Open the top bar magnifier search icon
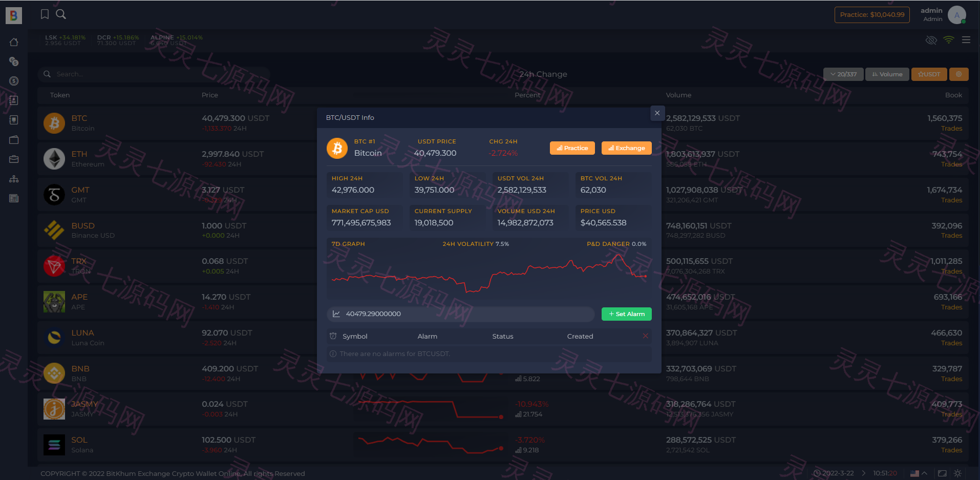The height and width of the screenshot is (480, 980). click(61, 14)
